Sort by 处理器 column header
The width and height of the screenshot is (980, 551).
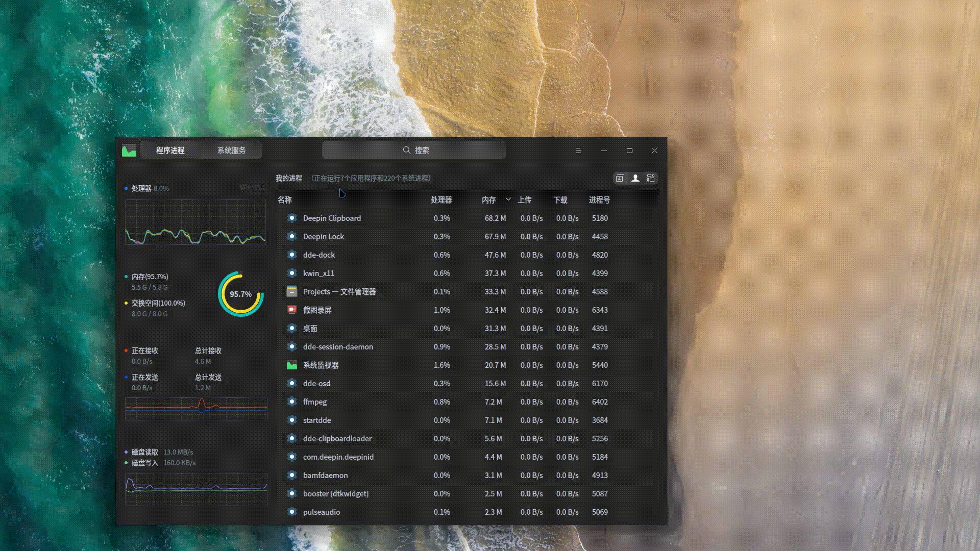coord(441,199)
